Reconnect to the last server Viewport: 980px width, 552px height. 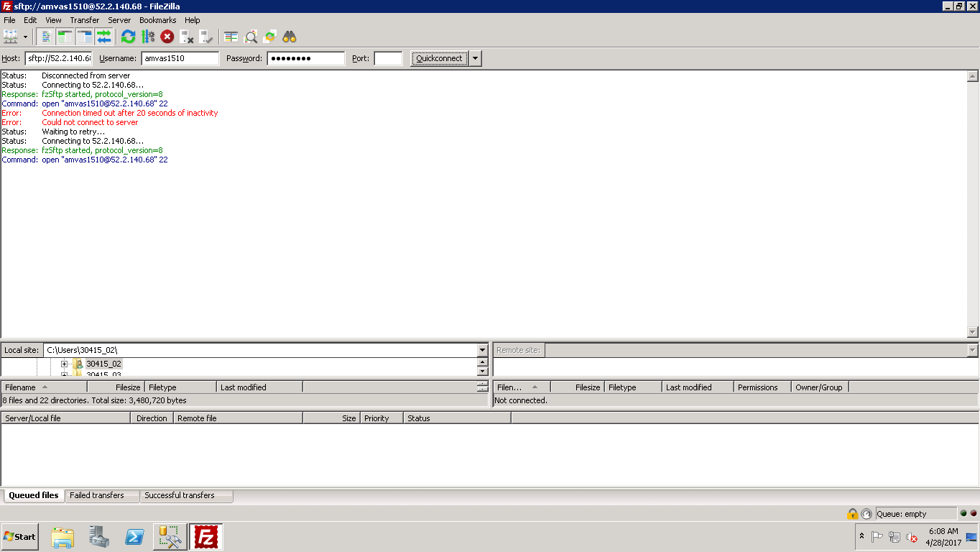point(205,36)
